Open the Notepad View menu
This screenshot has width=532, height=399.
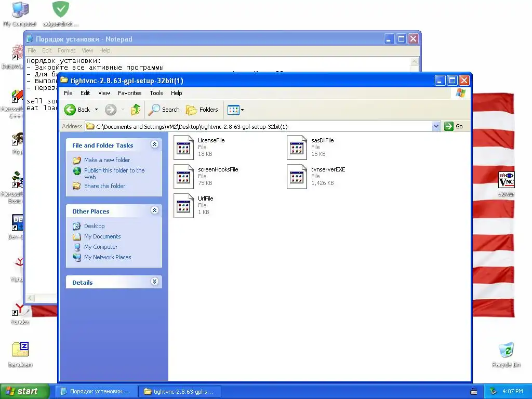tap(87, 50)
